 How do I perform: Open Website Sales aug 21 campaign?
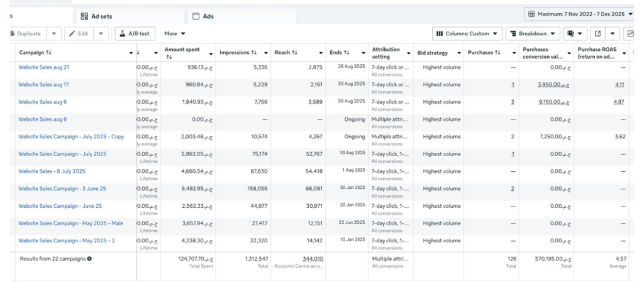pyautogui.click(x=44, y=67)
